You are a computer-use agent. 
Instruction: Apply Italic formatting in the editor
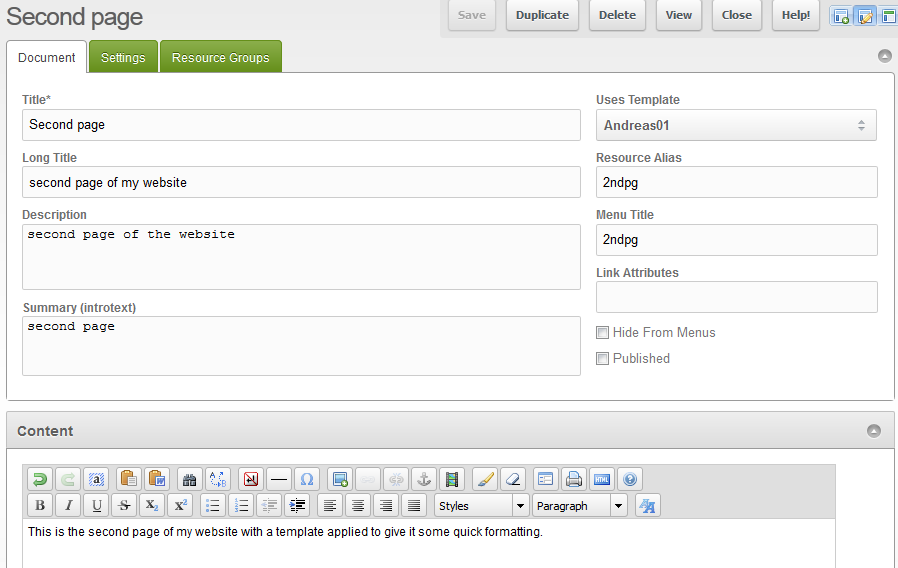[x=68, y=506]
